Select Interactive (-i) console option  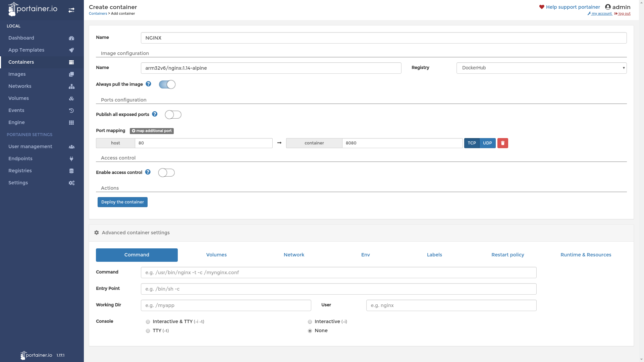click(310, 322)
